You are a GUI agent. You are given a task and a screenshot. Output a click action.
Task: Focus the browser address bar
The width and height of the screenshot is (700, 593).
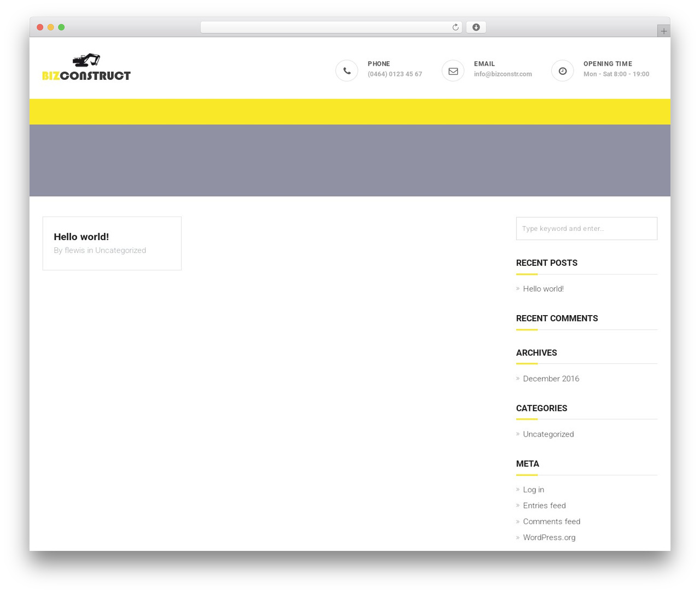click(x=331, y=27)
